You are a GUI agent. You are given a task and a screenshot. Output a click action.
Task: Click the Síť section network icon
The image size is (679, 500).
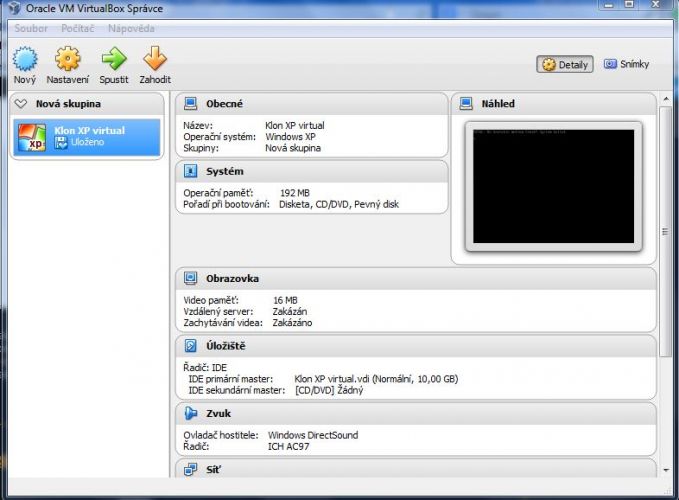191,469
